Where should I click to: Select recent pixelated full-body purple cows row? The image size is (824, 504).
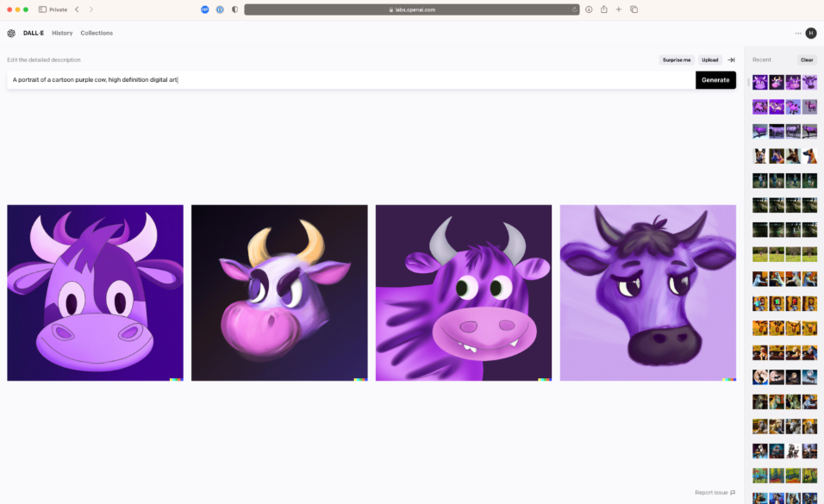(784, 107)
